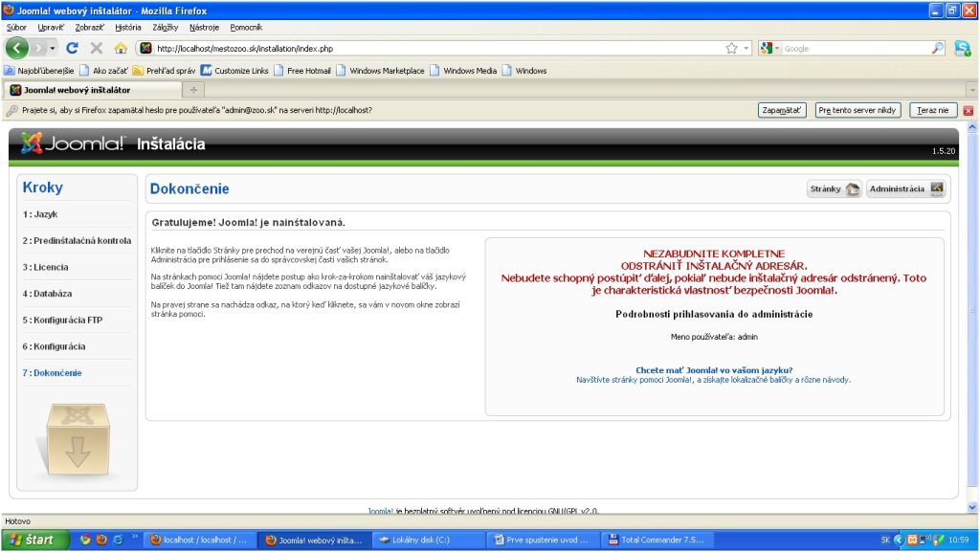Open the Windows Marketplace bookmark
980x552 pixels.
pyautogui.click(x=380, y=71)
